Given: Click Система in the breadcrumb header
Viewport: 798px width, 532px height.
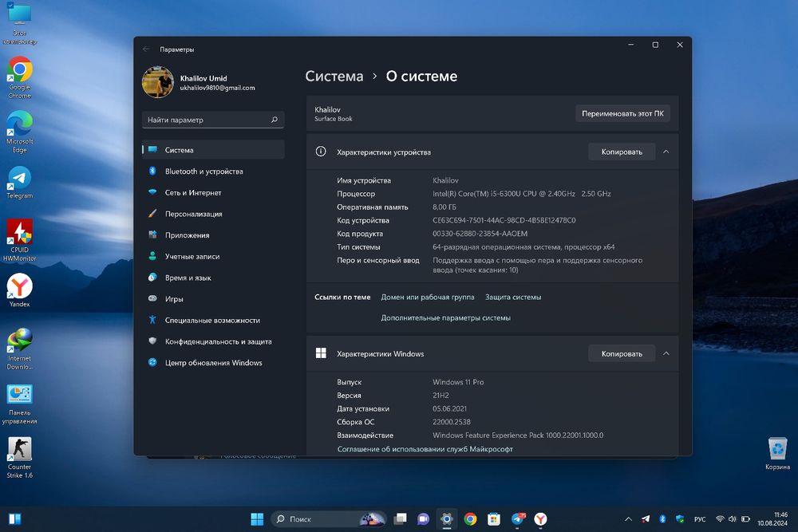Looking at the screenshot, I should click(x=334, y=77).
